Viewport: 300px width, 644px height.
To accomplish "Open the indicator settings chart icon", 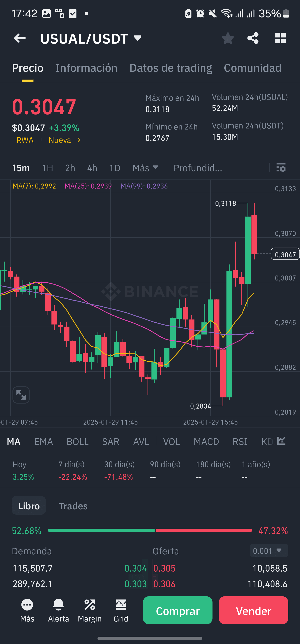I will [281, 441].
